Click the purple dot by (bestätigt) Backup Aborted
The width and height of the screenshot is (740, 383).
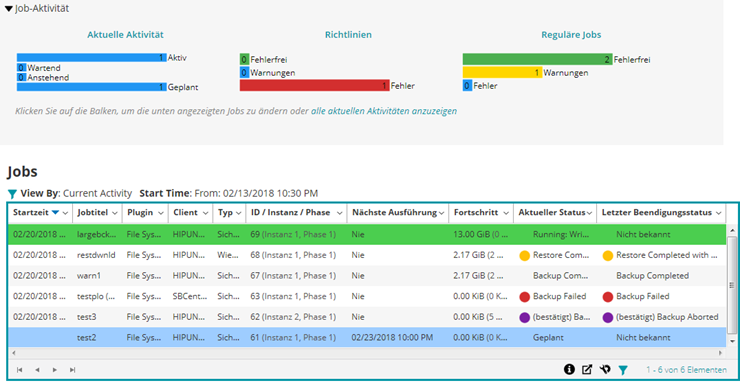(x=608, y=317)
